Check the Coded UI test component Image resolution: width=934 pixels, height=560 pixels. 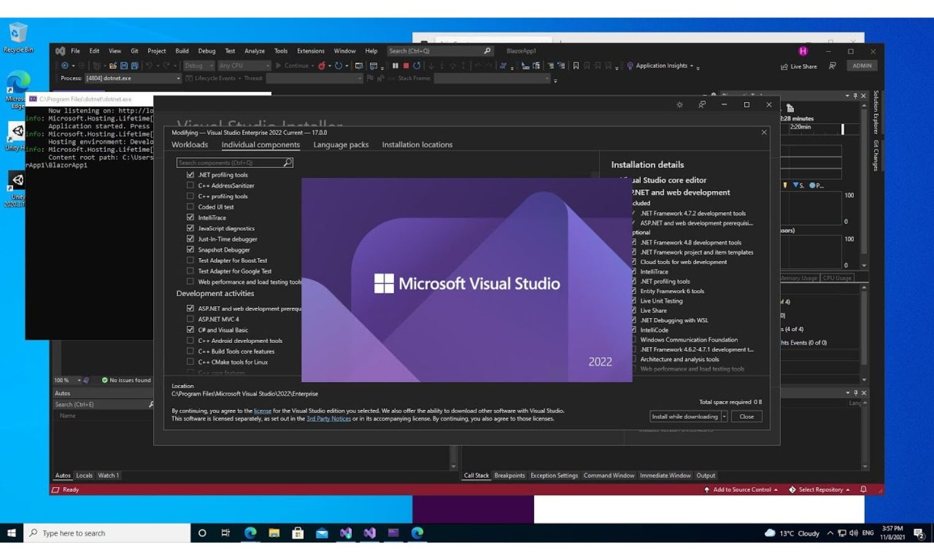point(191,207)
